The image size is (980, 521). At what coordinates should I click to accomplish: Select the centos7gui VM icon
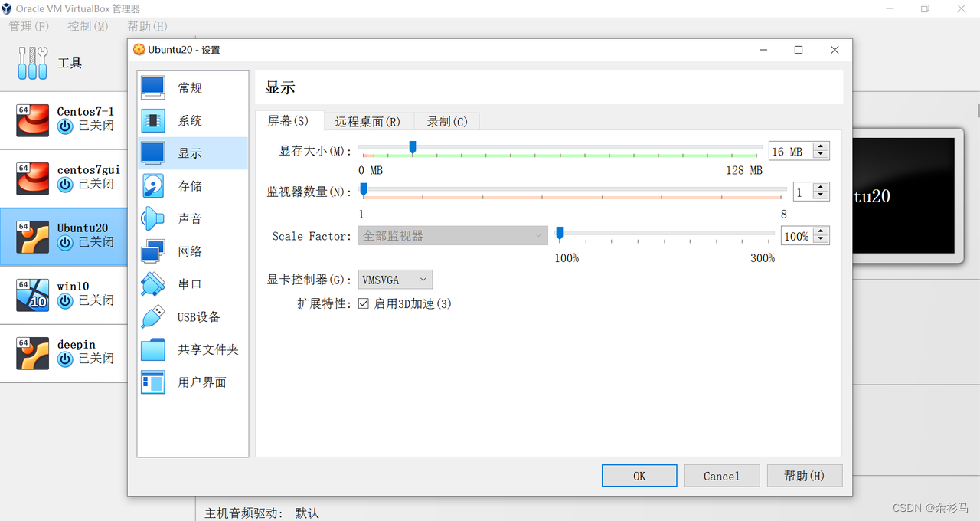point(33,179)
